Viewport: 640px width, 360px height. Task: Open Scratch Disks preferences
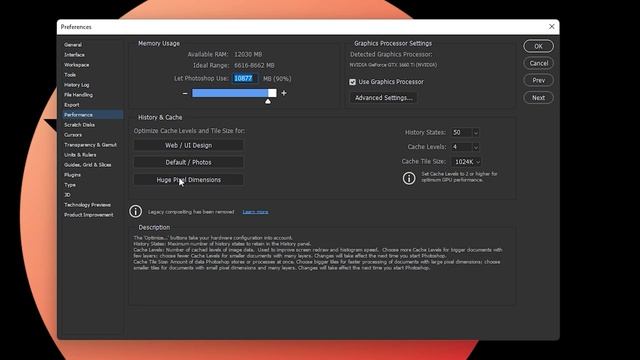point(79,125)
